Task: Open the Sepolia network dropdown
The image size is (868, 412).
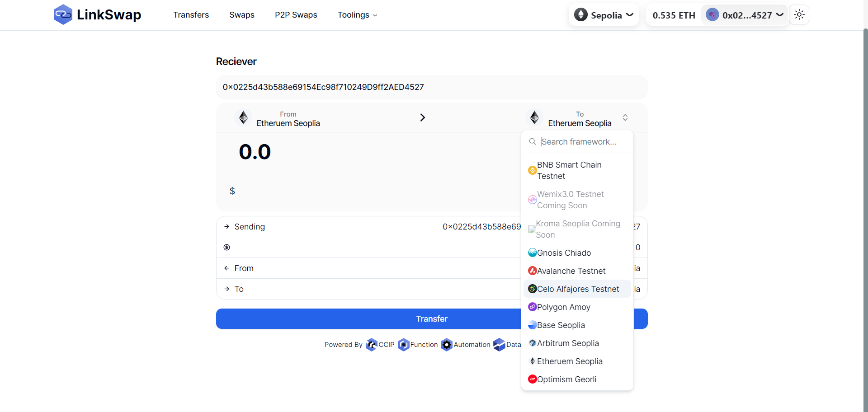Action: coord(604,15)
